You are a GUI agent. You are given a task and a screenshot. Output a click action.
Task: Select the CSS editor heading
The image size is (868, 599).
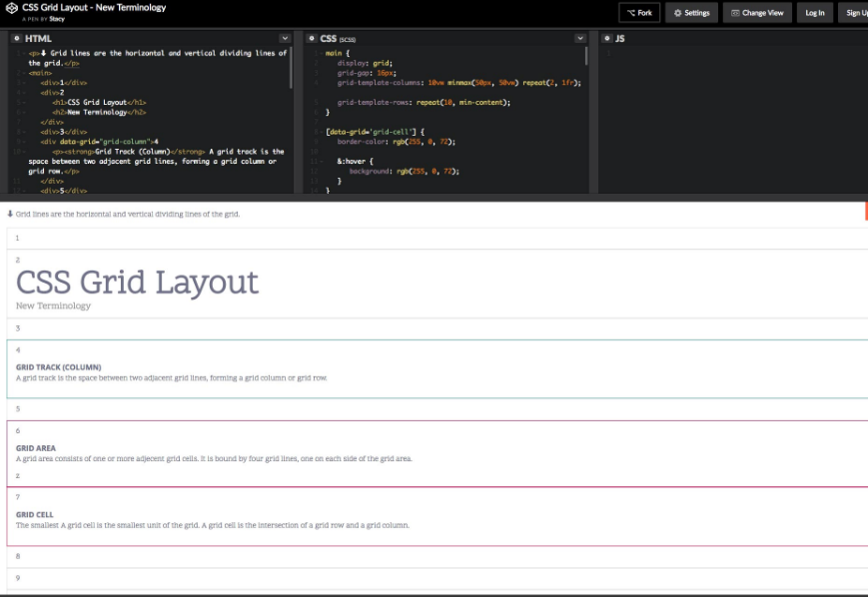[x=329, y=38]
